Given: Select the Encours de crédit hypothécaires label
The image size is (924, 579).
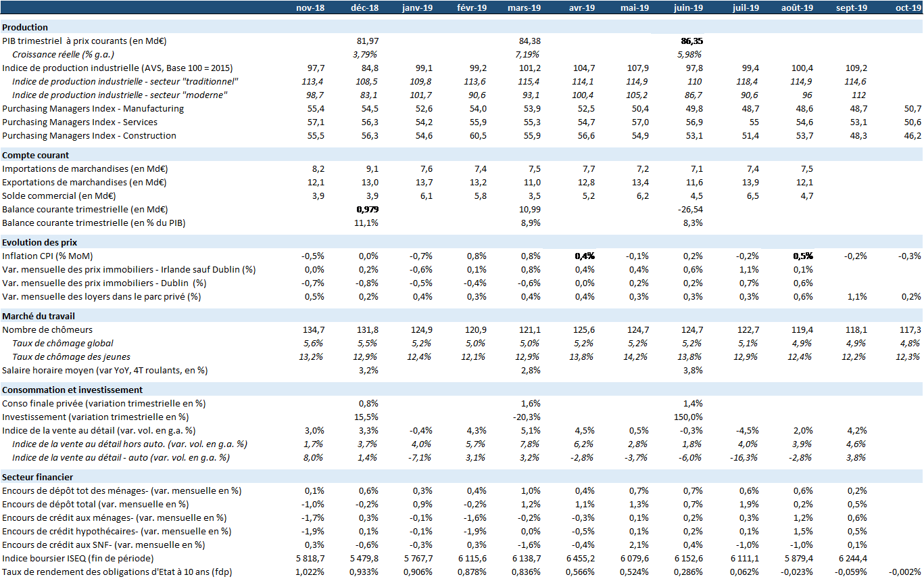Looking at the screenshot, I should point(116,531).
